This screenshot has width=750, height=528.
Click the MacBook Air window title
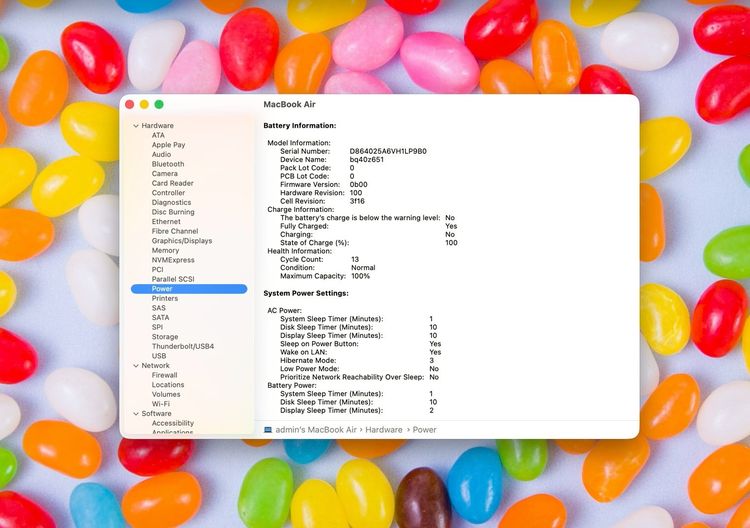[289, 104]
